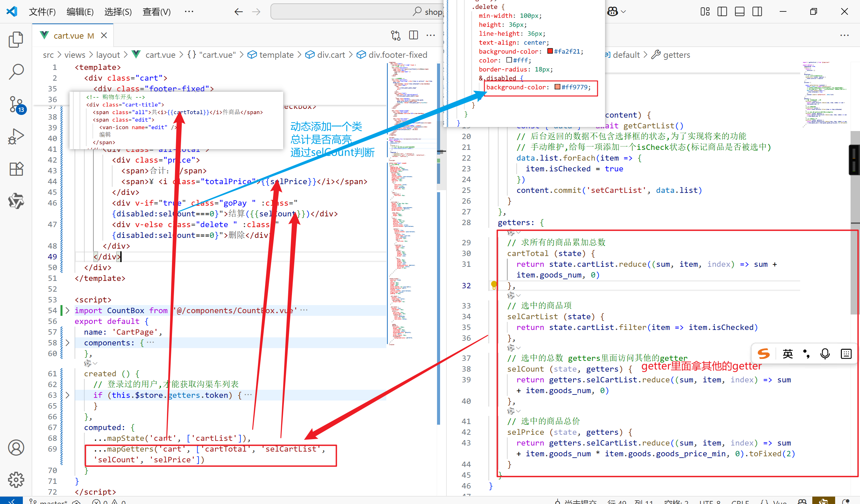Toggle the bottom panel layout button

click(739, 12)
